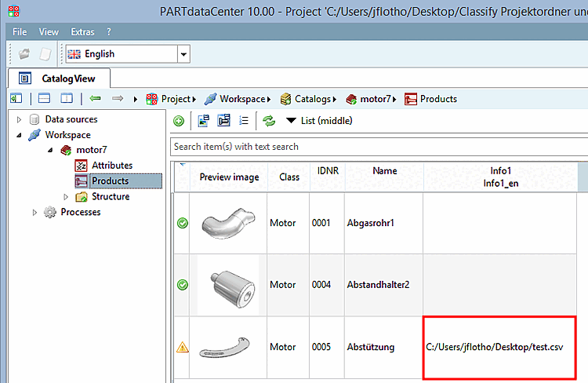Click the Project breadcrumb
Image resolution: width=588 pixels, height=383 pixels.
coord(169,99)
